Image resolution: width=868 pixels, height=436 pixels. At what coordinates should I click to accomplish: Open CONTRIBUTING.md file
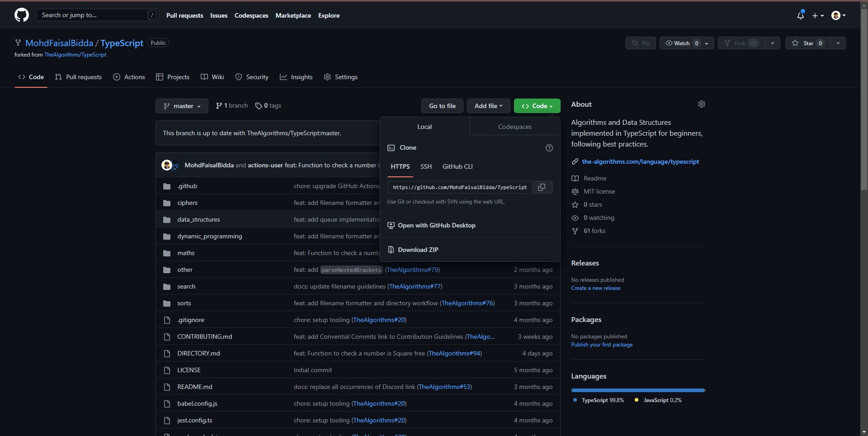coord(204,337)
